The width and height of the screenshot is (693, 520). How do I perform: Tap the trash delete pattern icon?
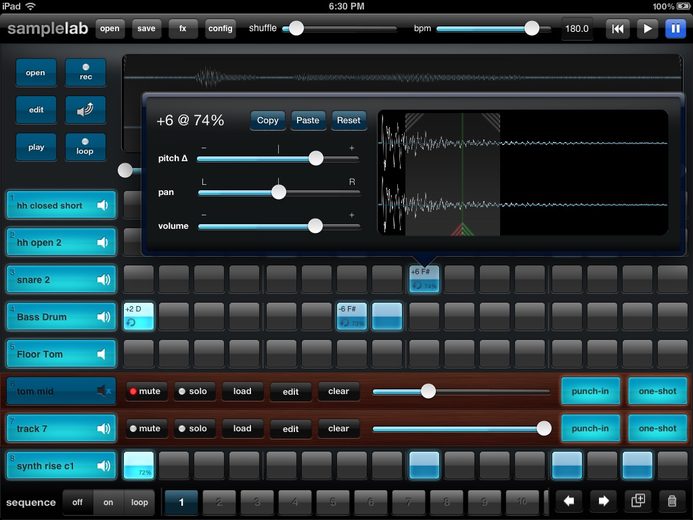pyautogui.click(x=672, y=501)
